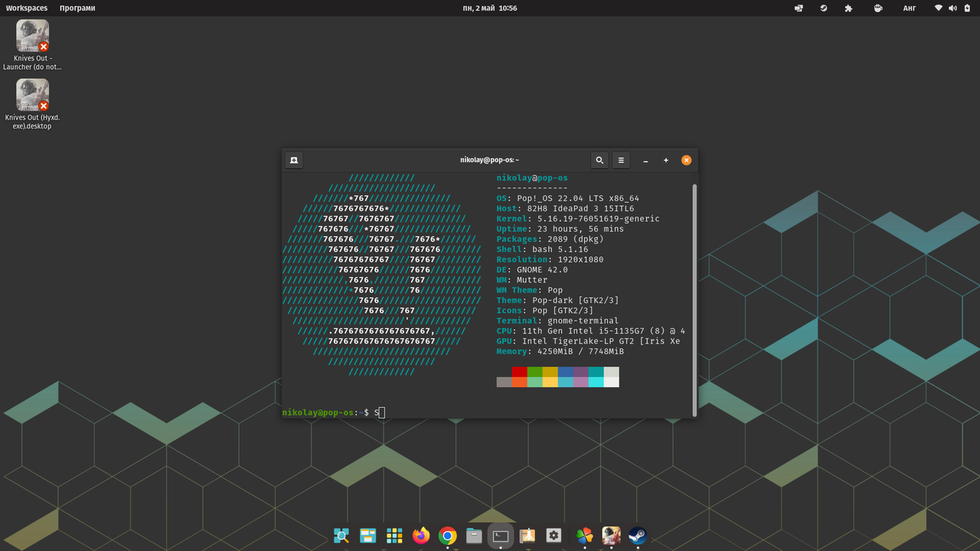Toggle the Caffeine coffee cup indicator
The height and width of the screenshot is (551, 980).
coord(879,8)
